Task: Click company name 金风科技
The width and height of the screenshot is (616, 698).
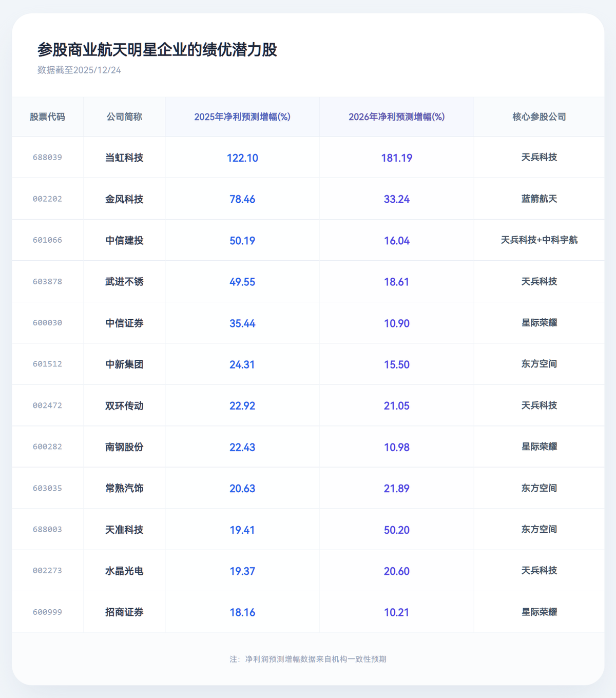Action: pyautogui.click(x=124, y=199)
